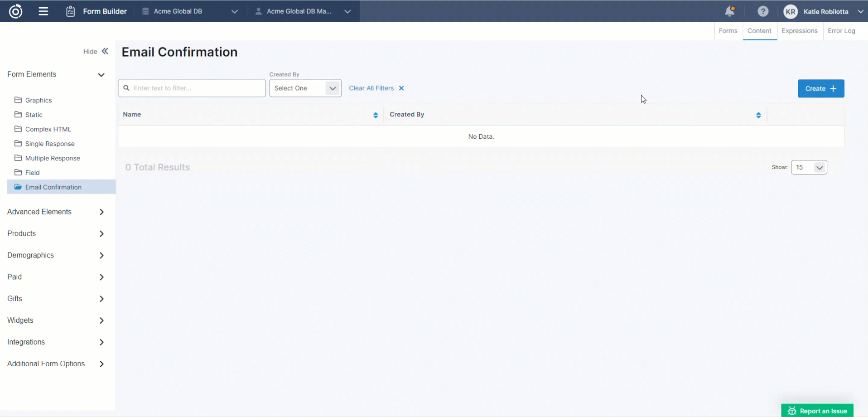Click the app logo icon in header
The width and height of the screenshot is (868, 417).
pos(15,11)
